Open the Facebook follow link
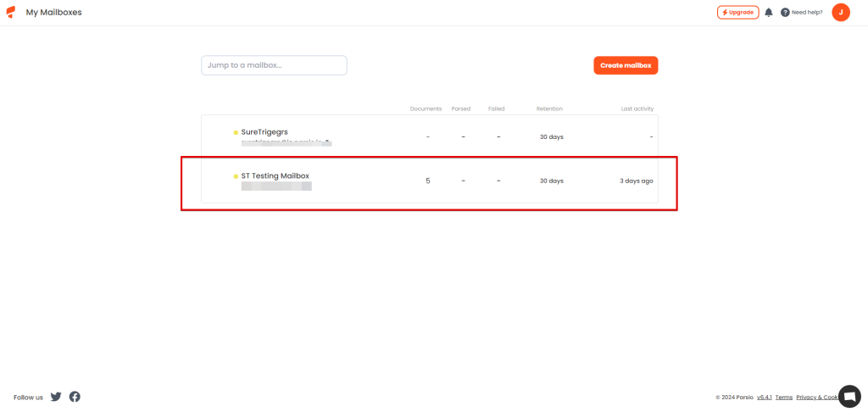The height and width of the screenshot is (412, 868). tap(75, 397)
